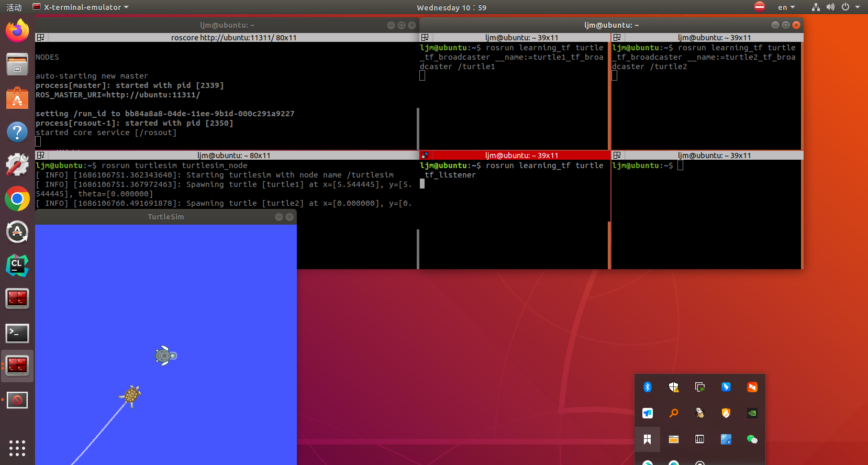Open group menu of the idle prompt pane
The width and height of the screenshot is (868, 465).
point(617,156)
